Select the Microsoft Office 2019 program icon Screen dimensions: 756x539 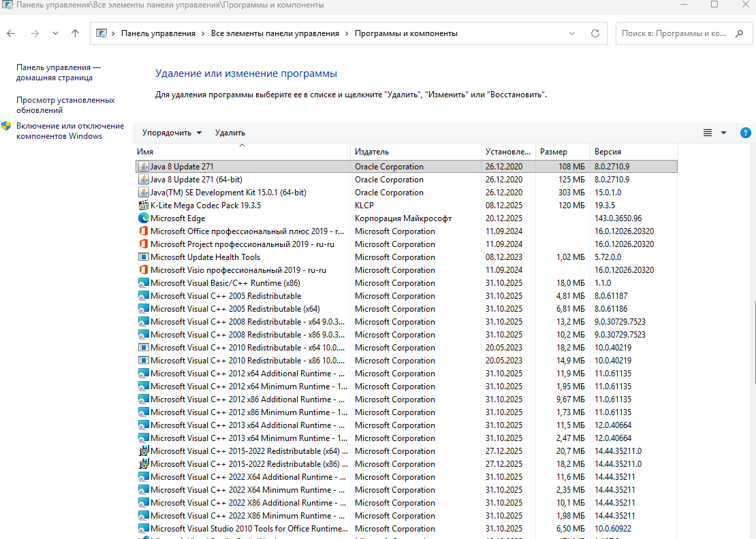coord(143,231)
